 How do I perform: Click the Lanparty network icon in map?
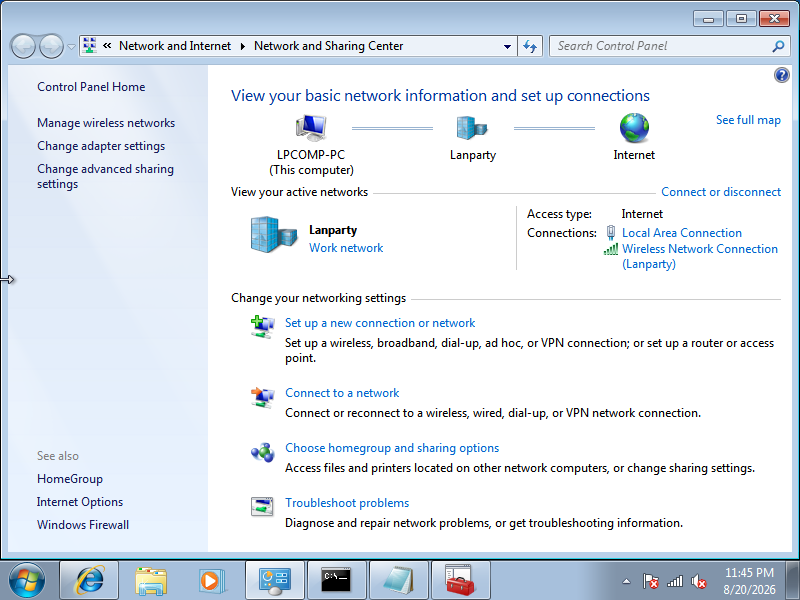pyautogui.click(x=472, y=128)
